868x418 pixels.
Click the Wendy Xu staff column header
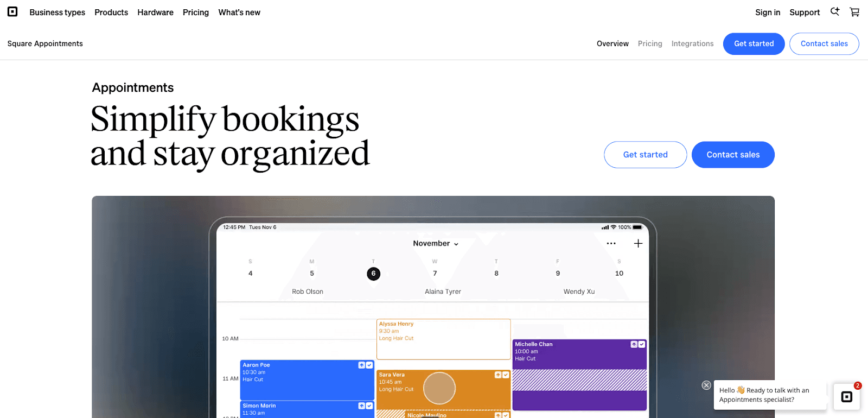click(x=579, y=292)
